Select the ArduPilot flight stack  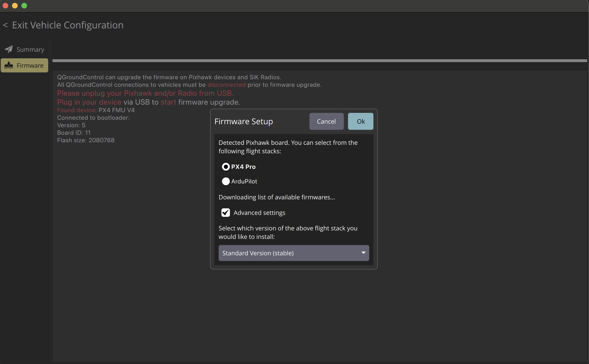[x=225, y=181]
